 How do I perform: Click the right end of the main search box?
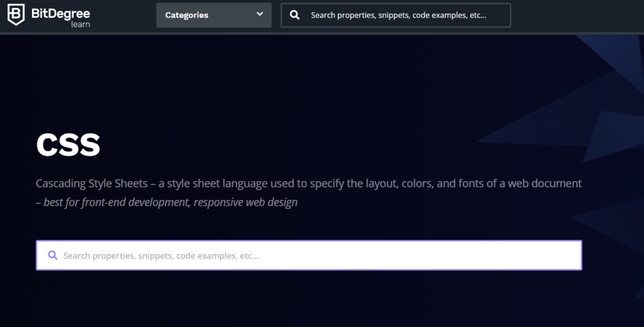tap(566, 255)
